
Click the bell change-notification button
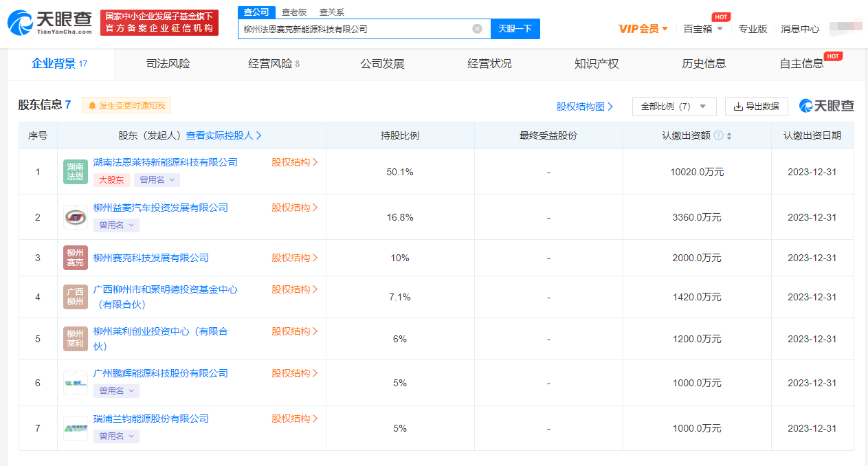click(126, 106)
